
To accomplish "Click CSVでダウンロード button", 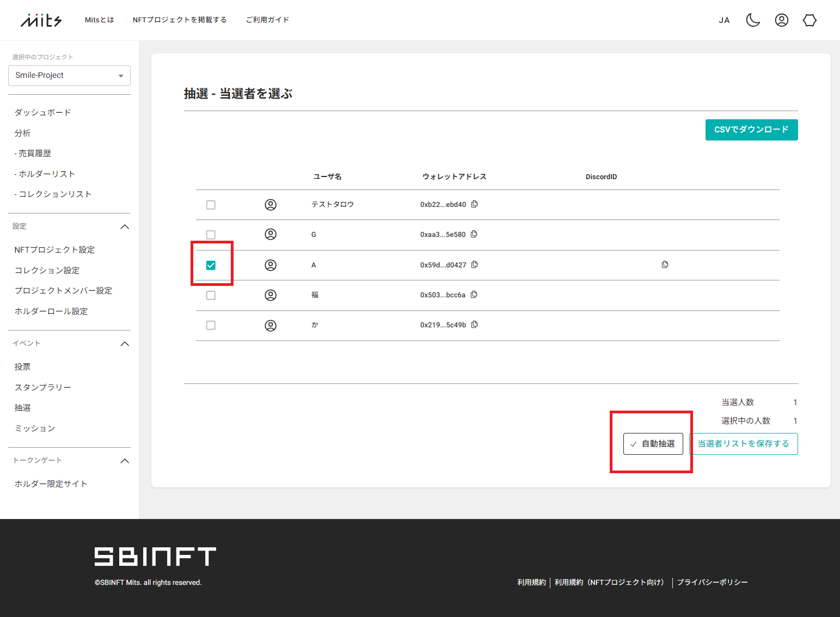I will (x=751, y=130).
